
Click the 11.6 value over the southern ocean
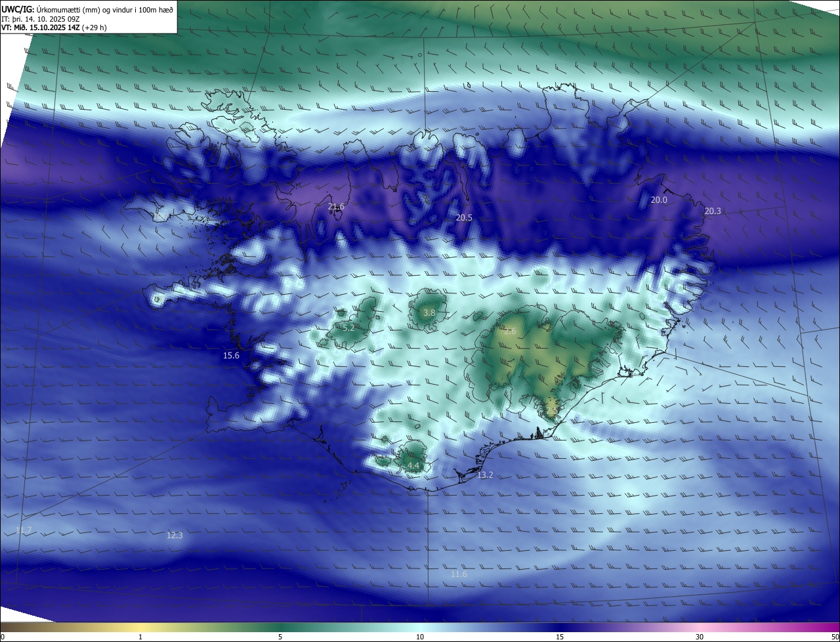click(459, 574)
